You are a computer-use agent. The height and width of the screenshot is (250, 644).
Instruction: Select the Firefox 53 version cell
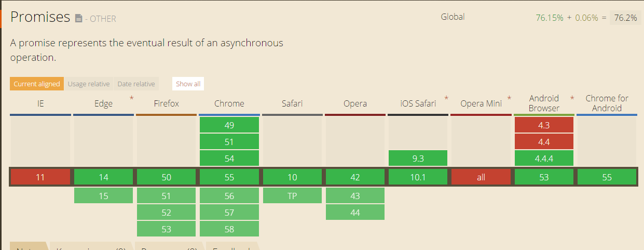[x=167, y=229]
